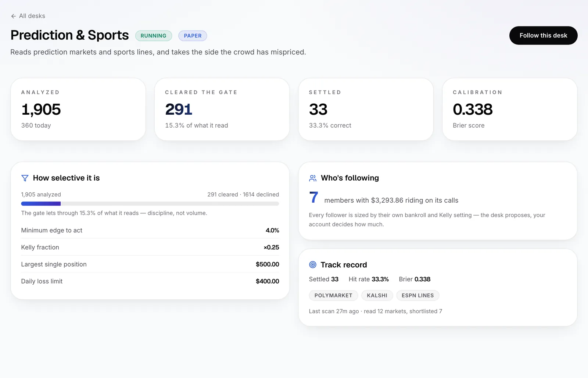
Task: Click the back arrow beside All desks
Action: click(x=13, y=16)
